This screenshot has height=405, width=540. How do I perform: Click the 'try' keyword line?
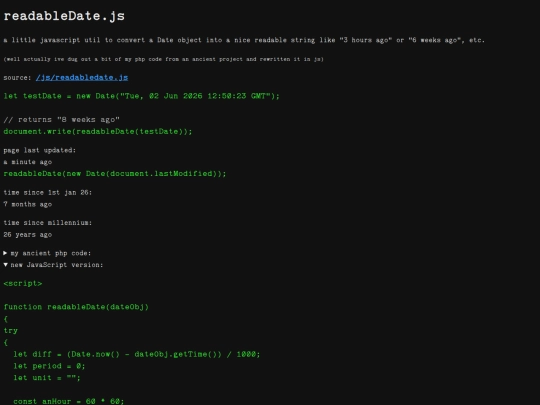(x=10, y=331)
